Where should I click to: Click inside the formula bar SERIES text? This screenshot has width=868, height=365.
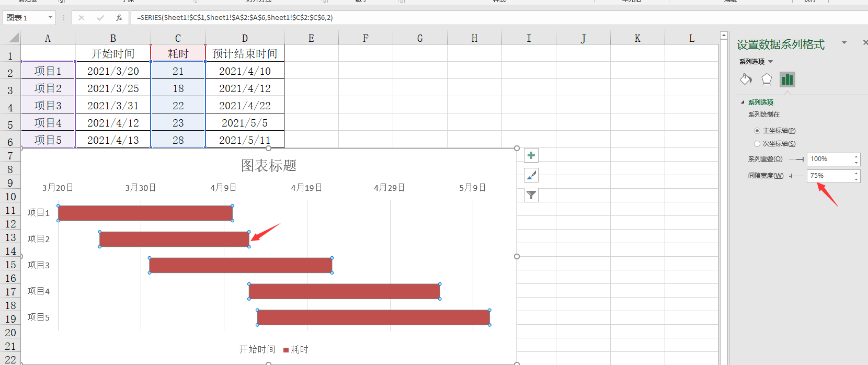pyautogui.click(x=235, y=18)
